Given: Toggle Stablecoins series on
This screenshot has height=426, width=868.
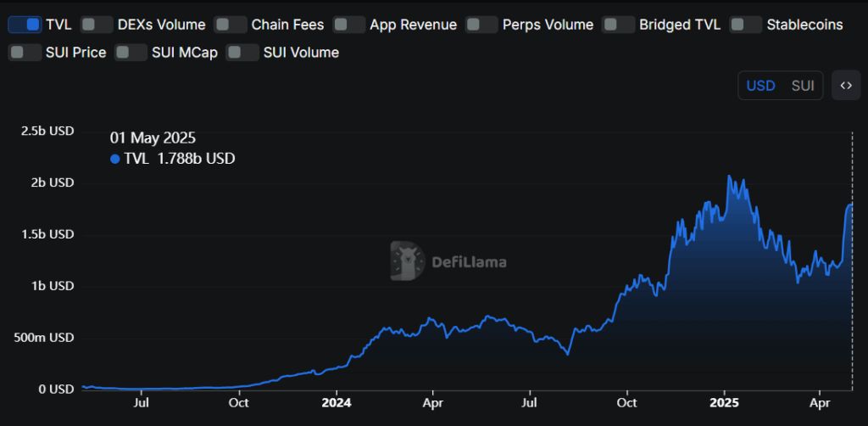Looking at the screenshot, I should pyautogui.click(x=746, y=25).
